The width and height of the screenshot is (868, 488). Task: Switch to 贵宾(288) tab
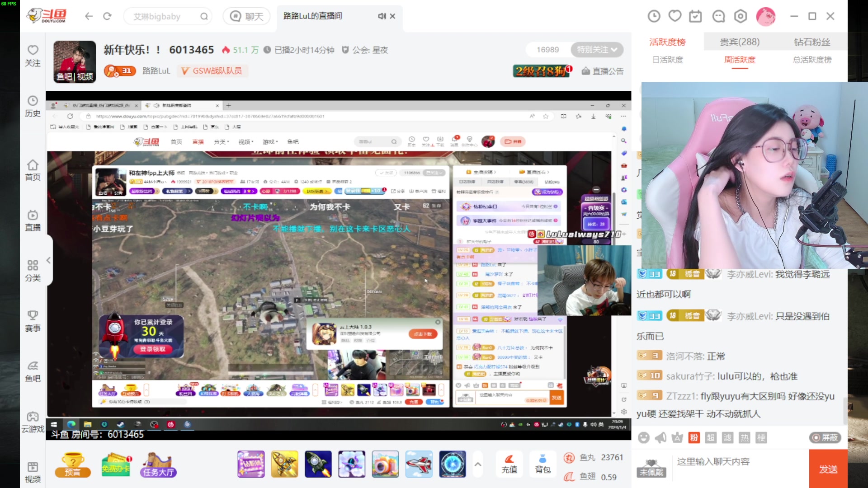coord(740,42)
